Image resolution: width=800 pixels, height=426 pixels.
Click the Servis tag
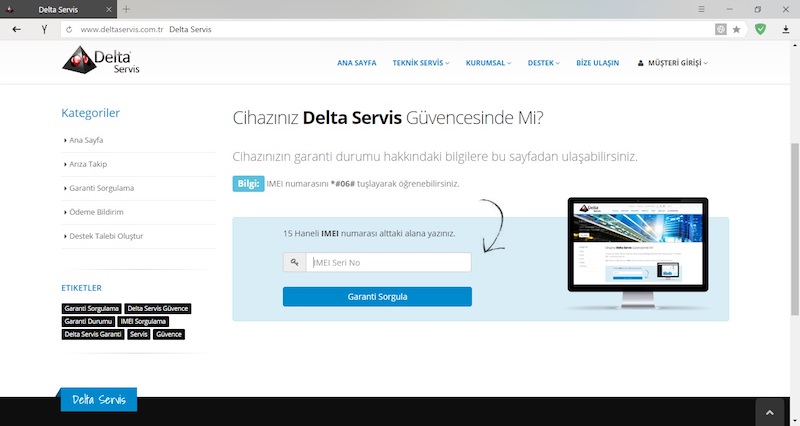pos(138,334)
